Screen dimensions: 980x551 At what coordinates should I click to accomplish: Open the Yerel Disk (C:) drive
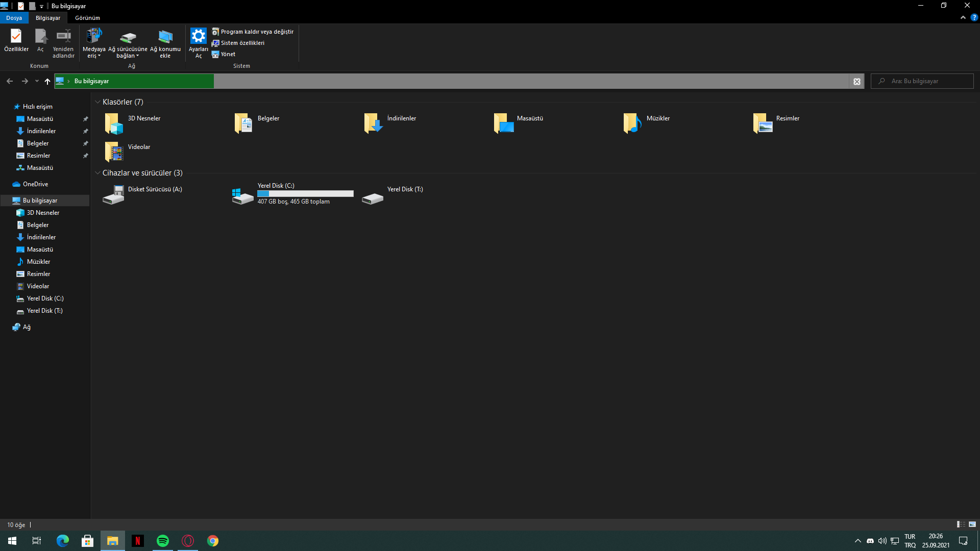coord(242,195)
